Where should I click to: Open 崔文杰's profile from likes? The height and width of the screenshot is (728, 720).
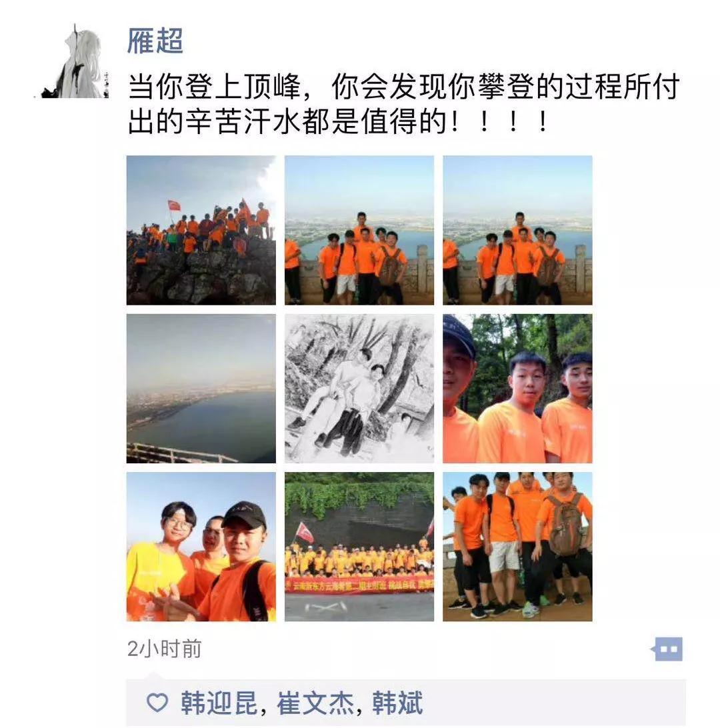pyautogui.click(x=315, y=703)
